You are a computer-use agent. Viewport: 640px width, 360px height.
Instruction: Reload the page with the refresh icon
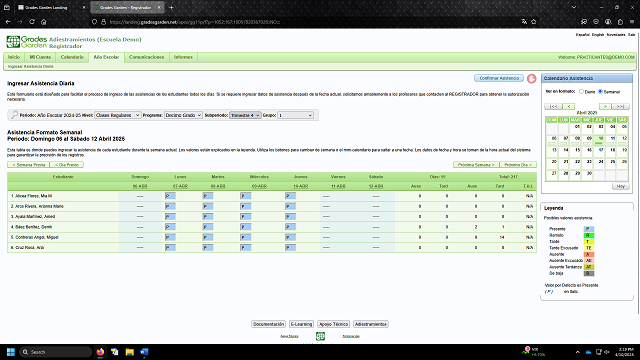coord(32,22)
